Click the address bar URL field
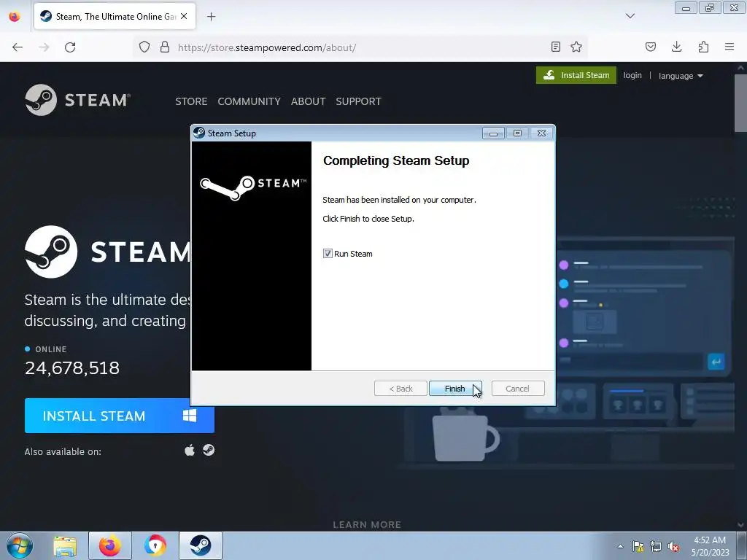 (x=362, y=47)
